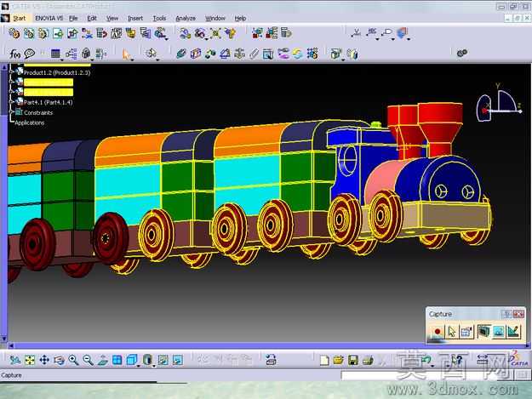Click the speech bubble comment icon
532x399 pixels.
click(30, 54)
